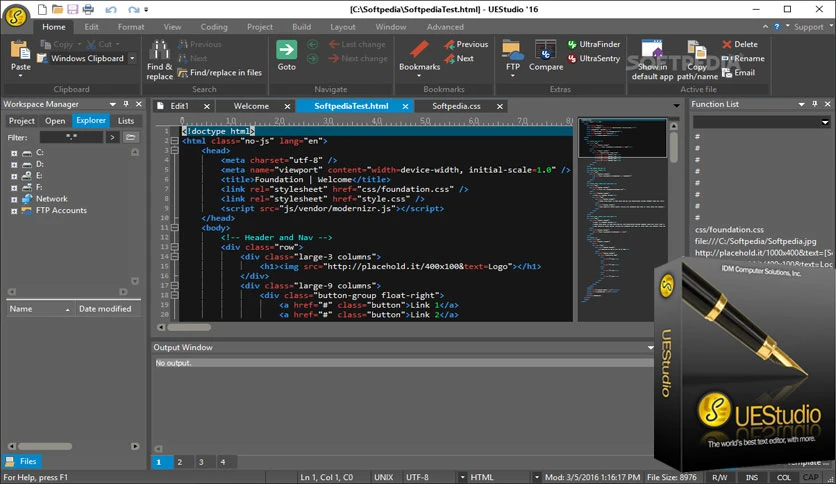This screenshot has width=836, height=484.
Task: Pin the Workspace Manager panel
Action: [x=126, y=104]
